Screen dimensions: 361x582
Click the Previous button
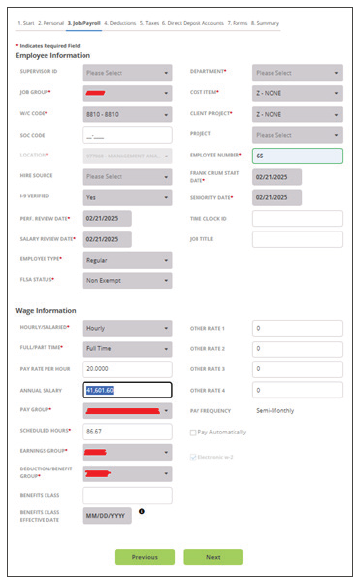(145, 557)
